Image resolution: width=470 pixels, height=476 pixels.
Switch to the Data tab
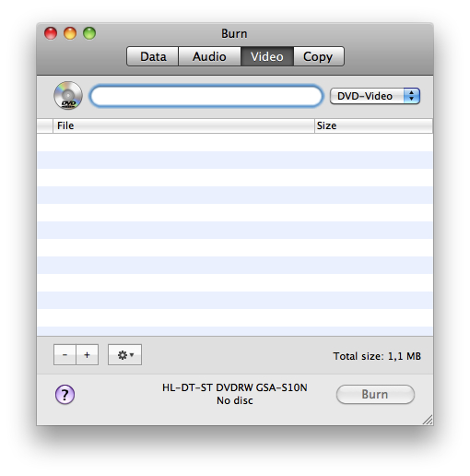click(153, 56)
